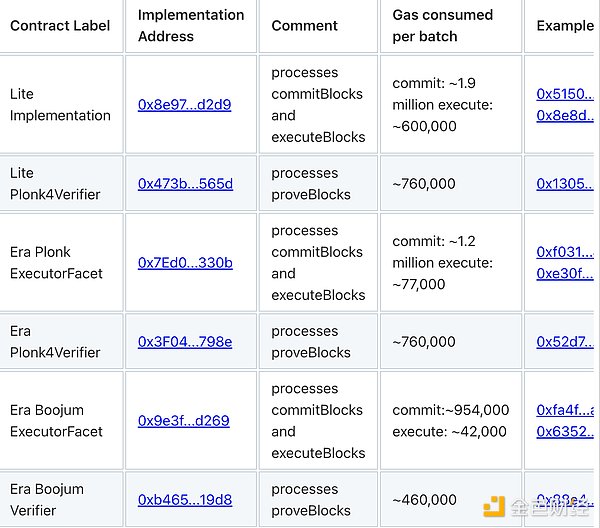This screenshot has height=528, width=600.
Task: Open the 0x9e3f...d269 address link
Action: [x=184, y=420]
